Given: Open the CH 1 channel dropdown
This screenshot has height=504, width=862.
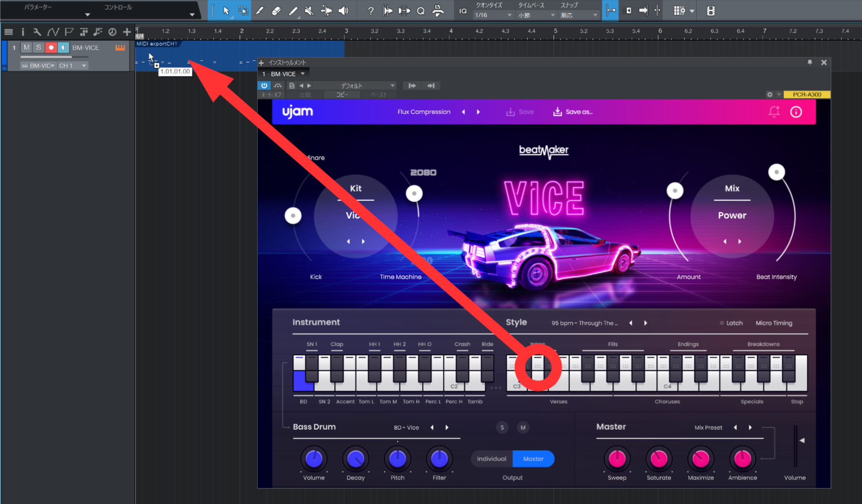Looking at the screenshot, I should click(72, 66).
